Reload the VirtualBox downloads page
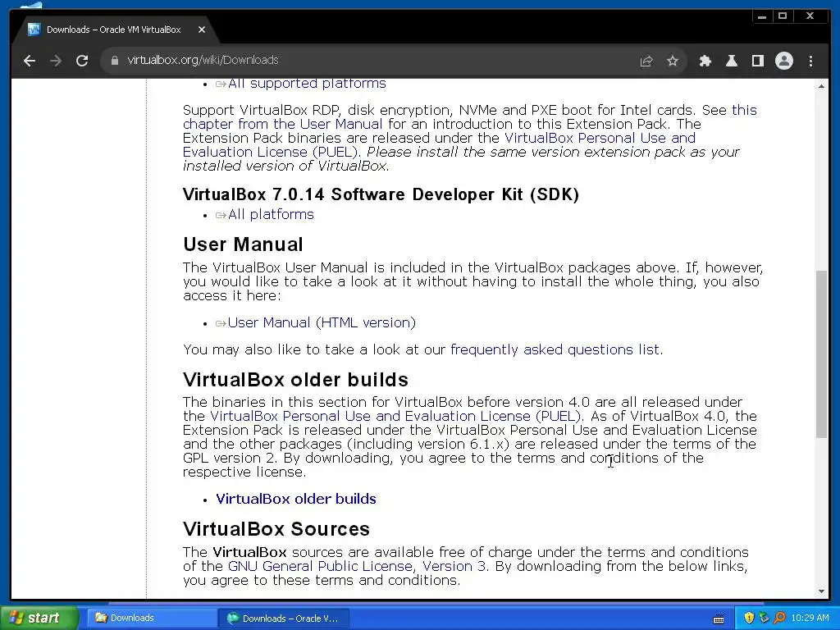 (82, 61)
